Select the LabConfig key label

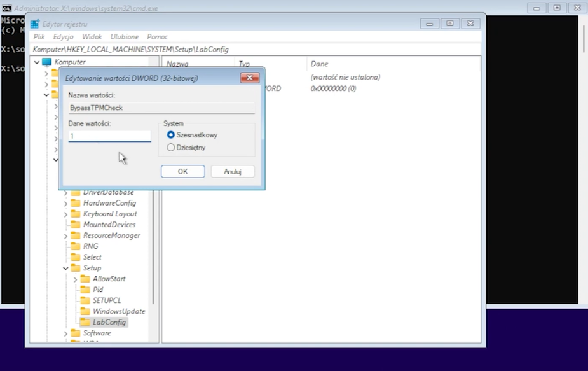[109, 322]
